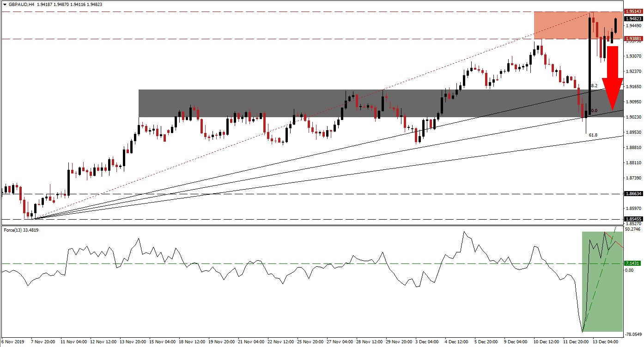Click the 0.0 Fibonacci level label
This screenshot has height=347, width=644.
pyautogui.click(x=595, y=110)
